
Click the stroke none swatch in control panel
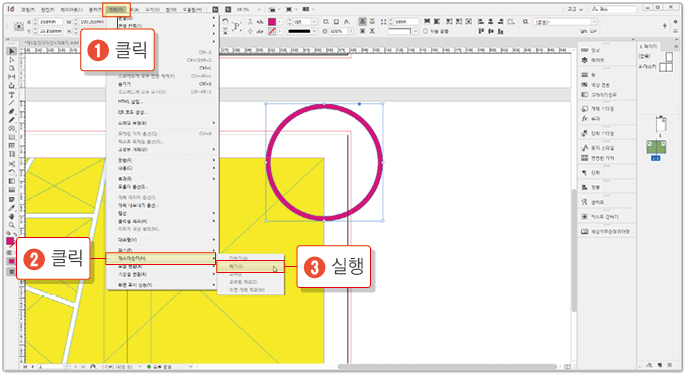coord(272,31)
